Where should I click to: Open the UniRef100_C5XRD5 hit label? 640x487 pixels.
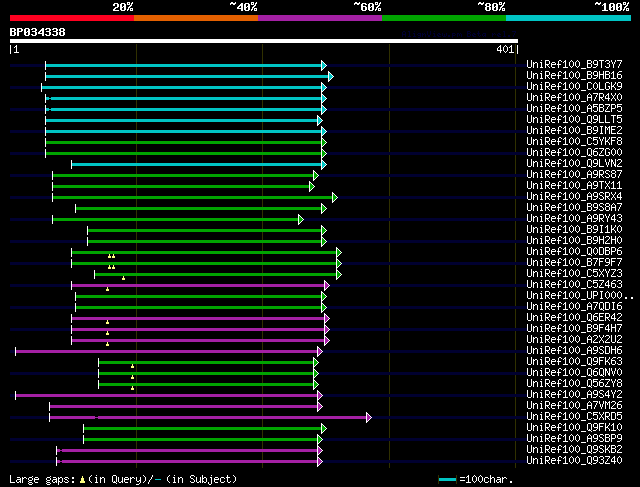coord(574,416)
